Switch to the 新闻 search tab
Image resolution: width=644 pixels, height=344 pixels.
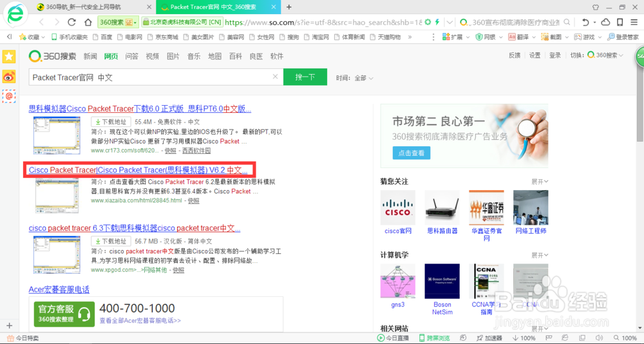coord(90,56)
